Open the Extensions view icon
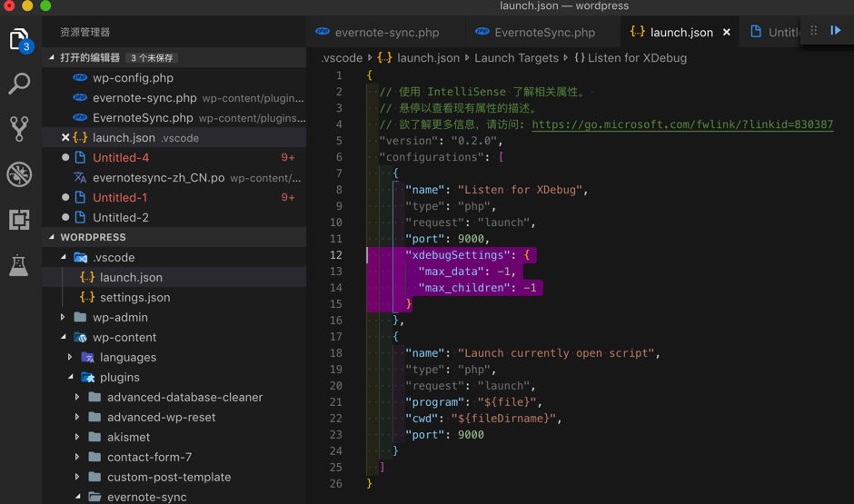This screenshot has height=504, width=854. click(x=19, y=219)
